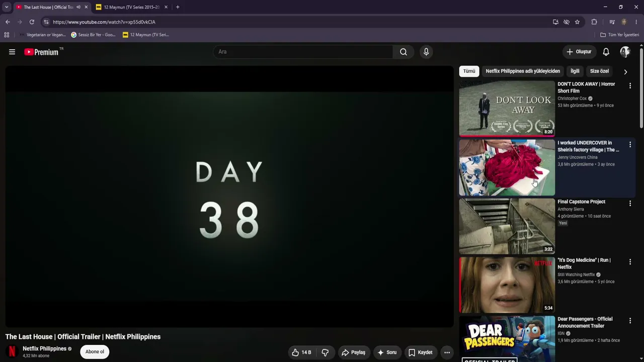The image size is (644, 362).
Task: Bookmark this page with the star
Action: tap(577, 22)
